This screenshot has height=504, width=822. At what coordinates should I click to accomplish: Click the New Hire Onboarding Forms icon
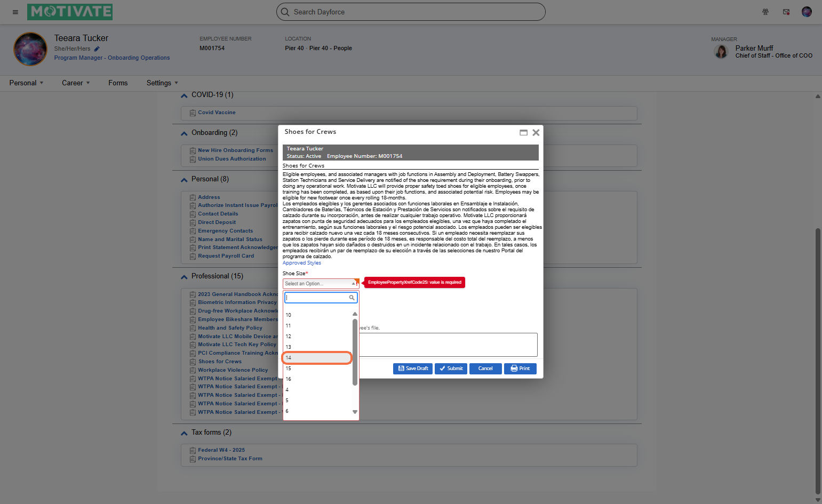(193, 150)
